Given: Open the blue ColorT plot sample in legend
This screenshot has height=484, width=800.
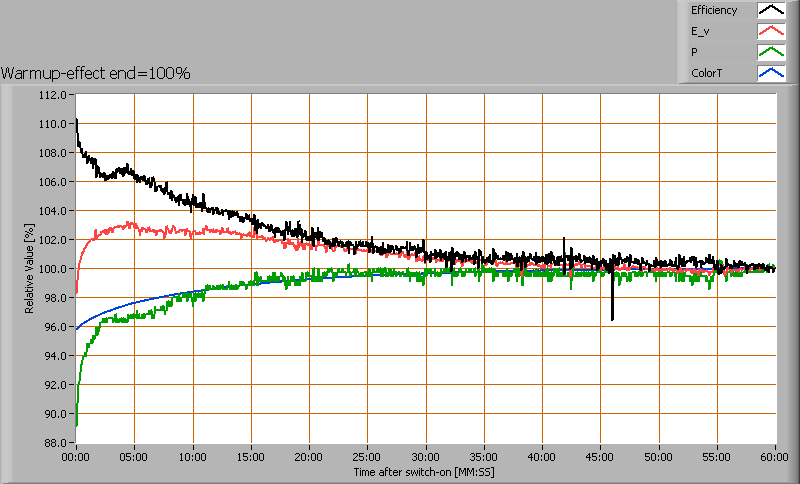Looking at the screenshot, I should tap(770, 73).
